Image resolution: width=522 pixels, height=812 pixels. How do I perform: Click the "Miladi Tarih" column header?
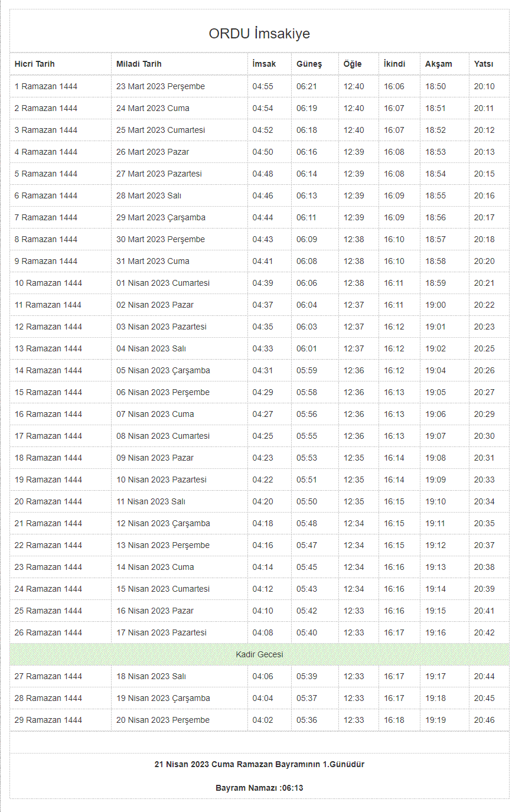coord(139,64)
